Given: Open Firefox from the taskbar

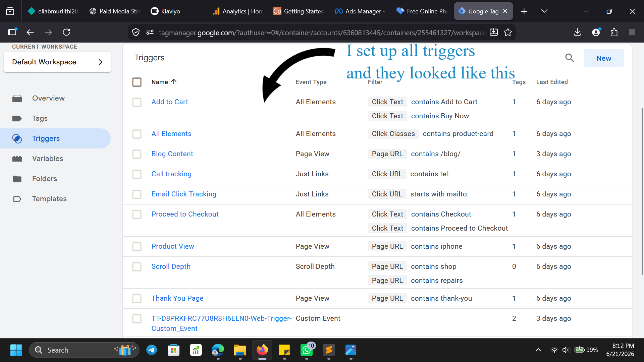Looking at the screenshot, I should tap(262, 350).
